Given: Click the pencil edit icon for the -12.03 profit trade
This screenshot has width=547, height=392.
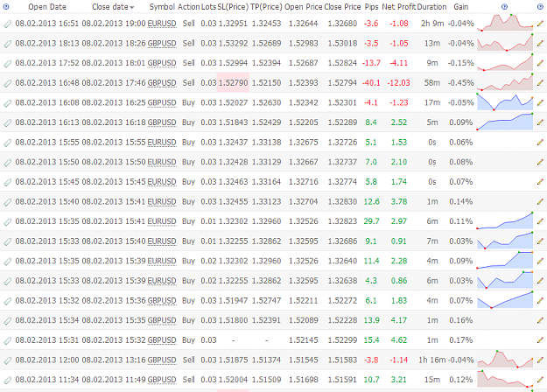Looking at the screenshot, I should click(540, 83).
